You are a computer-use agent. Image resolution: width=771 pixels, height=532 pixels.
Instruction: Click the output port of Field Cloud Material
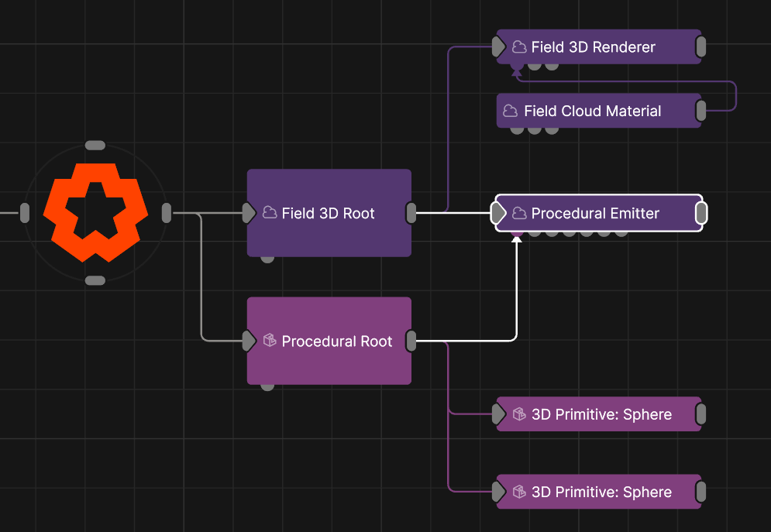700,111
